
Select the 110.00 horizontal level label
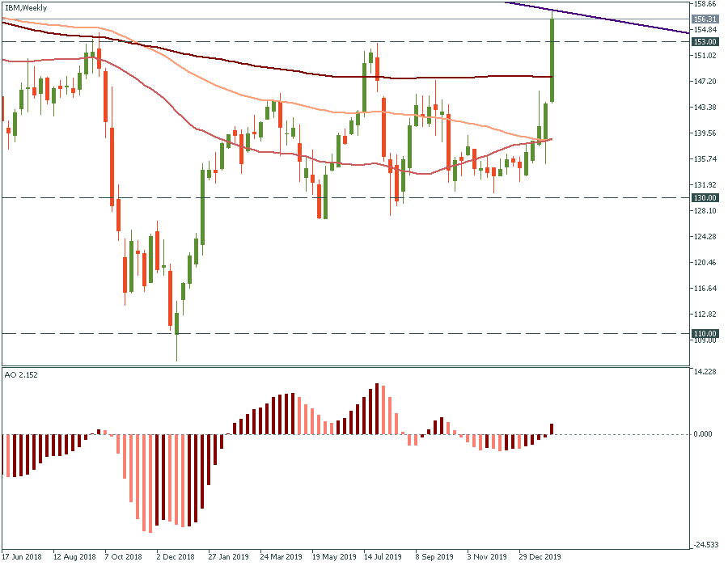tap(705, 333)
